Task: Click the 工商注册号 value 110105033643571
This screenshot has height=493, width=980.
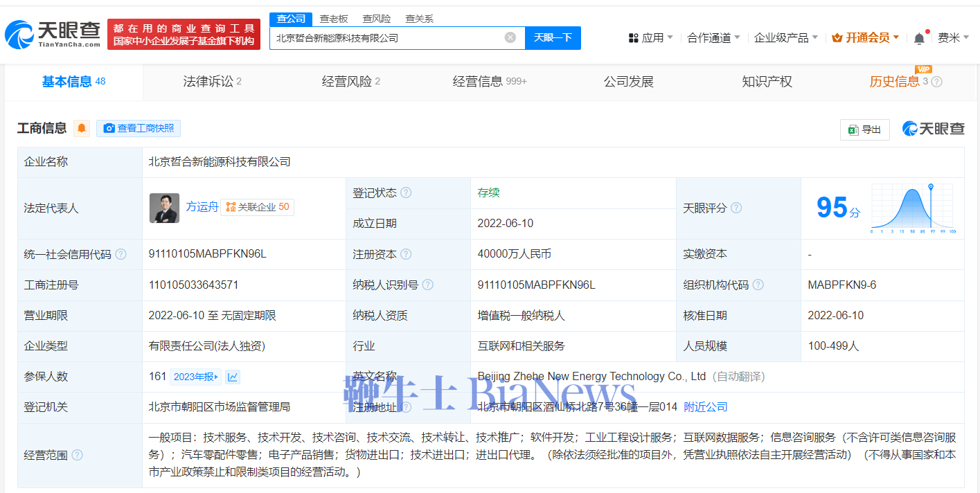Action: (193, 285)
